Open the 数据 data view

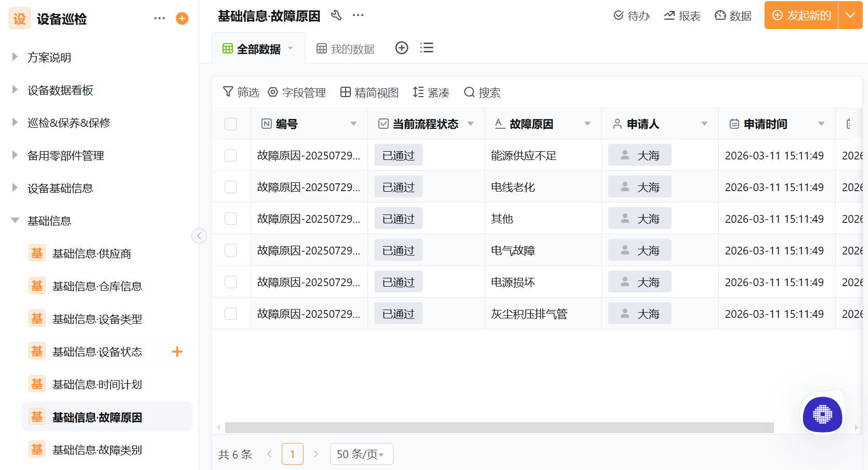[733, 15]
